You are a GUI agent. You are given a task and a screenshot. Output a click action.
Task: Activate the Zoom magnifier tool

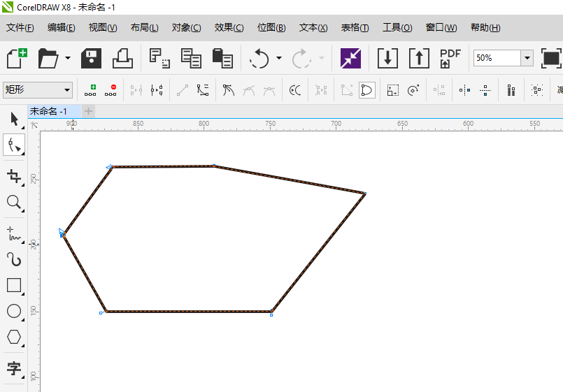pyautogui.click(x=14, y=203)
